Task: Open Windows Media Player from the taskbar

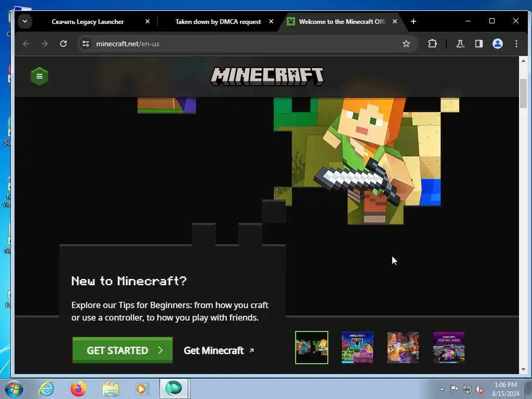Action: pos(141,389)
